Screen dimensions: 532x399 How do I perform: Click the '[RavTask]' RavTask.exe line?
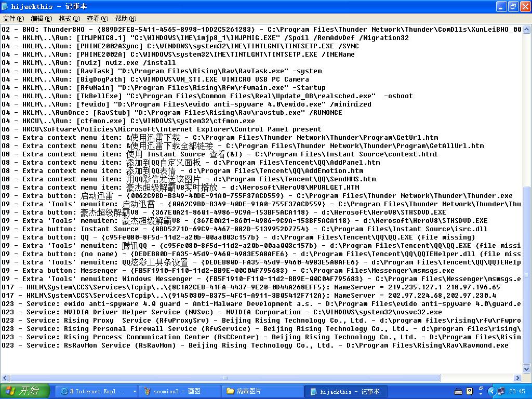tap(162, 71)
